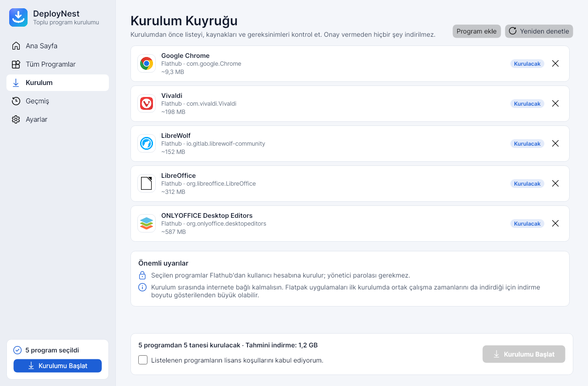
Task: Click Kurulumu Başlat in the sidebar
Action: point(57,366)
